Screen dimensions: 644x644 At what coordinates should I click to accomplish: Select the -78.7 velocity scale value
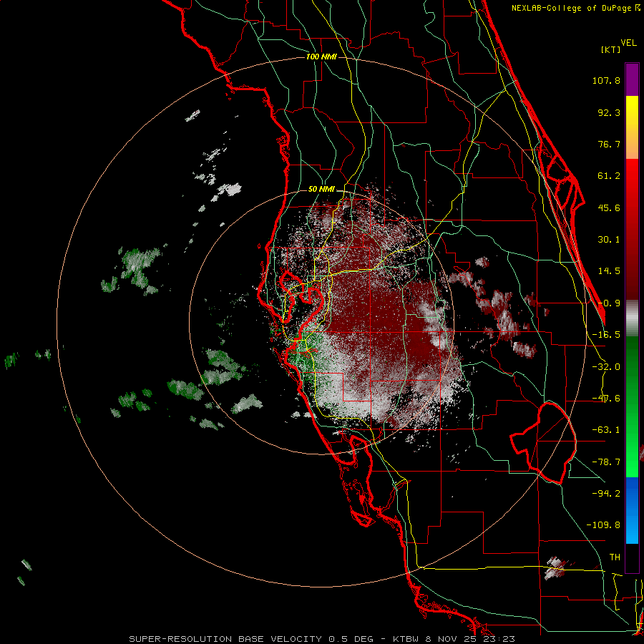[x=606, y=462]
